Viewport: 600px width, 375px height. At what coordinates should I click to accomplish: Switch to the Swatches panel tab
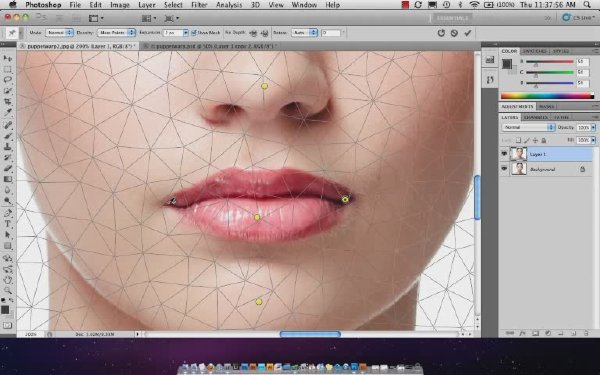[x=534, y=51]
